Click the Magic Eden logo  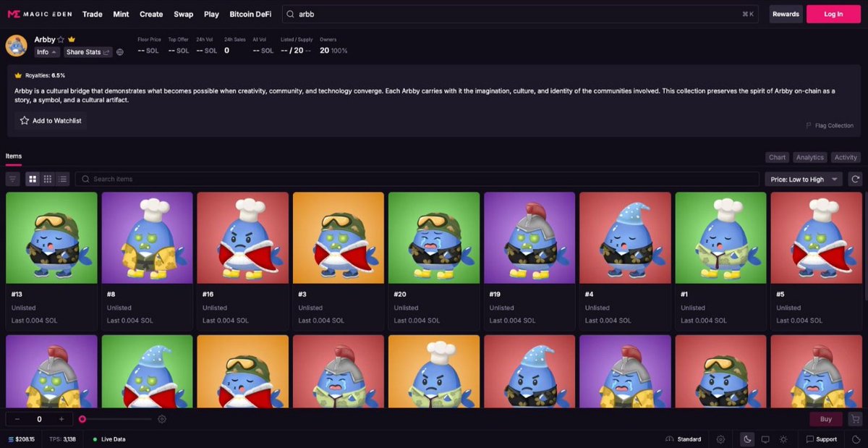pyautogui.click(x=40, y=14)
